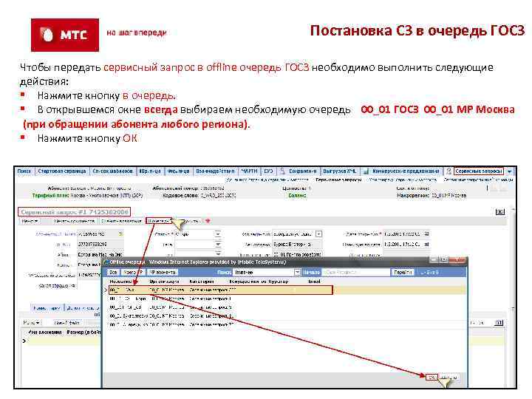Image resolution: width=532 pixels, height=399 pixels.
Task: Click the МР абонента filter button
Action: coord(163,272)
